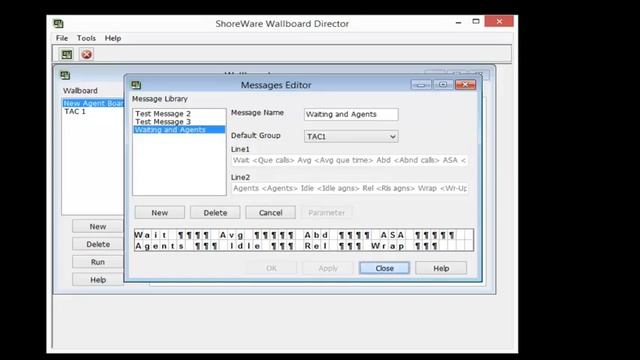The height and width of the screenshot is (360, 640).
Task: Click New in the Wallboard window
Action: pyautogui.click(x=98, y=227)
